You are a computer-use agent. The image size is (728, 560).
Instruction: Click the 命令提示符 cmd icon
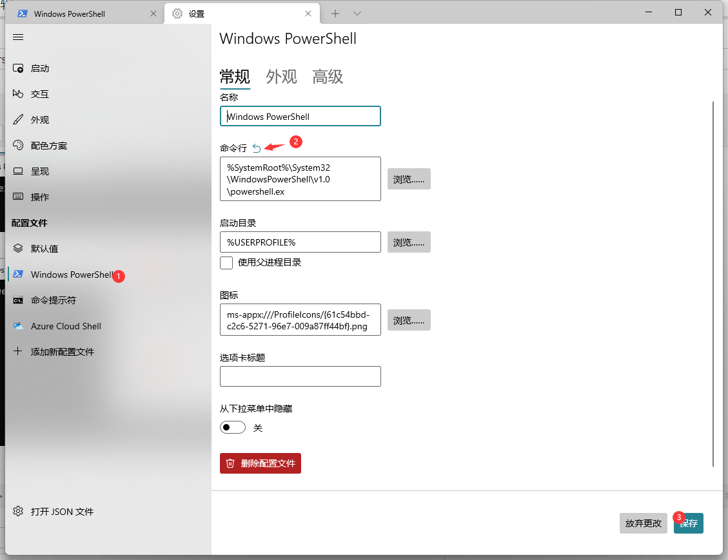pos(18,300)
